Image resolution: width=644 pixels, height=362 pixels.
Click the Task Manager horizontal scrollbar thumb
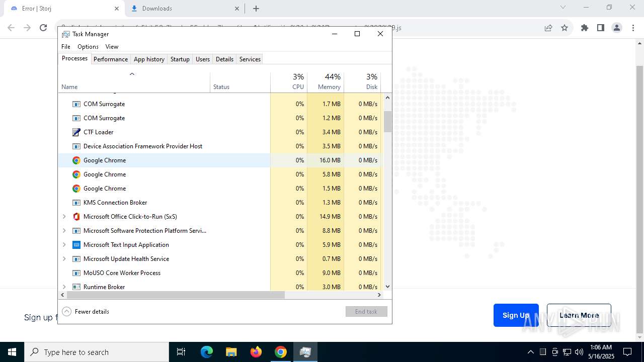pos(176,295)
